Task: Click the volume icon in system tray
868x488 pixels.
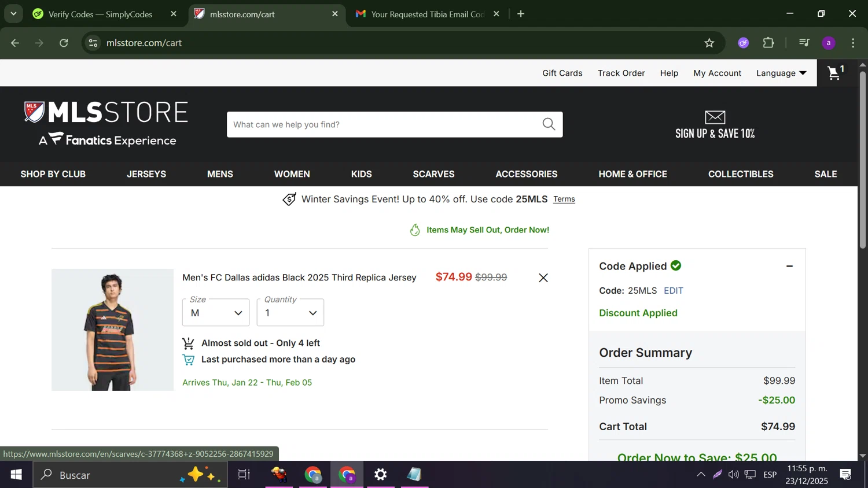Action: tap(734, 475)
